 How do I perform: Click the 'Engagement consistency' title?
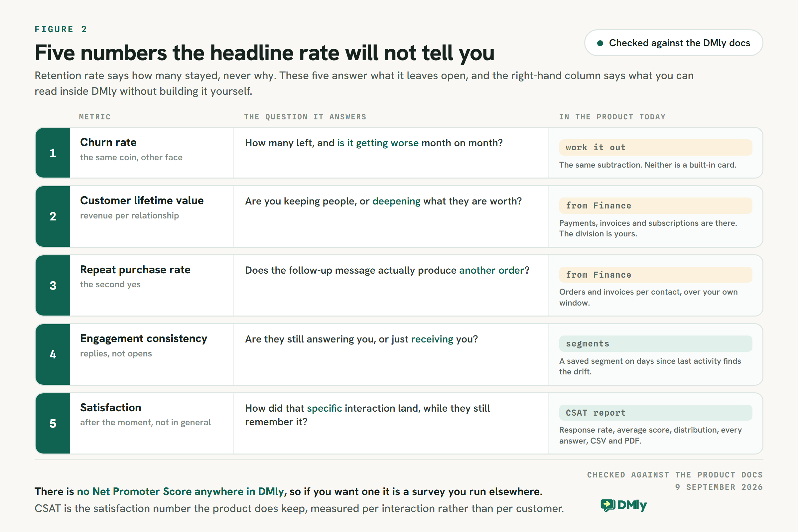[x=144, y=338]
